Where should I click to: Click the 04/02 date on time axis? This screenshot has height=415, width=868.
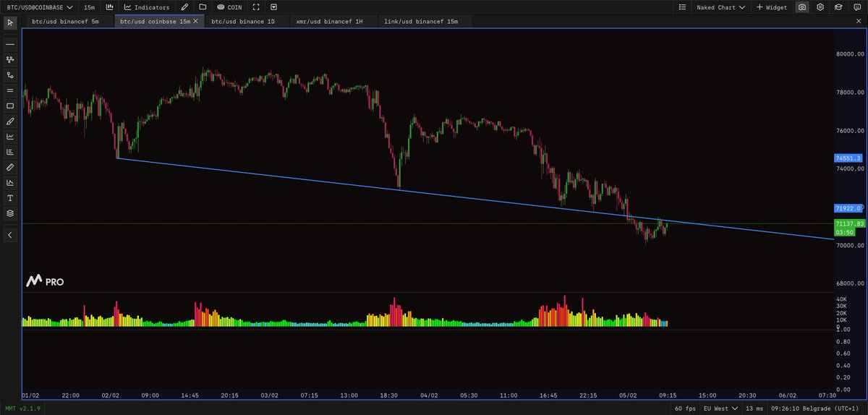click(x=429, y=395)
